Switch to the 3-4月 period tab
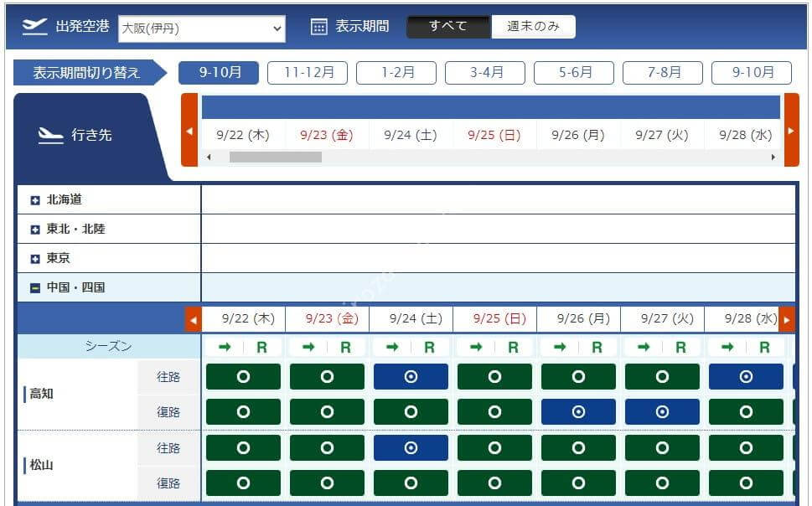Screen dimensions: 812x506 485,73
